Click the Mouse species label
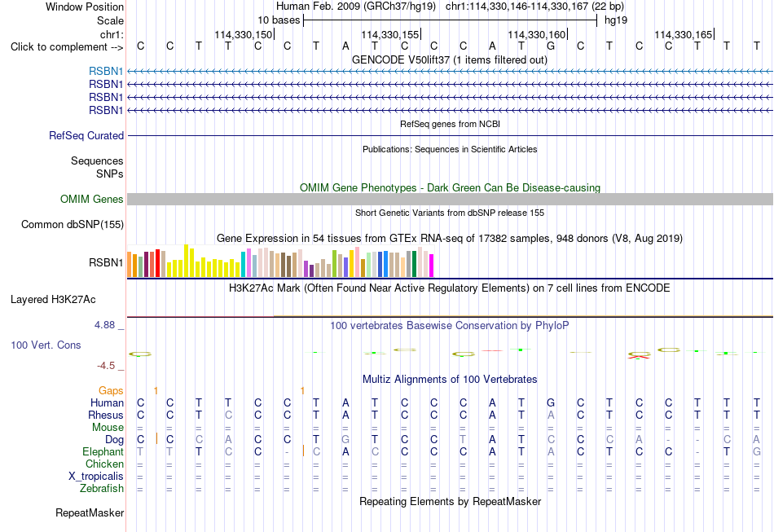774x532 pixels. coord(108,428)
